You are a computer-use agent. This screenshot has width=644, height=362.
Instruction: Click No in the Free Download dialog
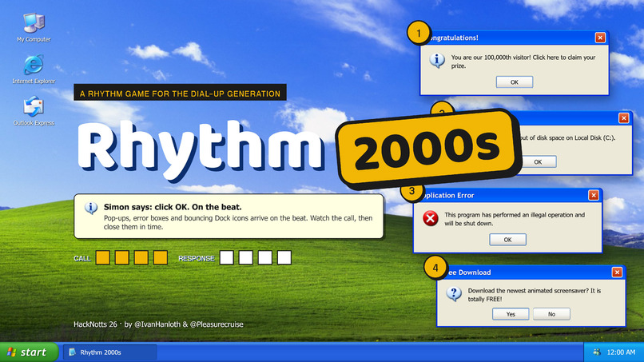click(551, 314)
